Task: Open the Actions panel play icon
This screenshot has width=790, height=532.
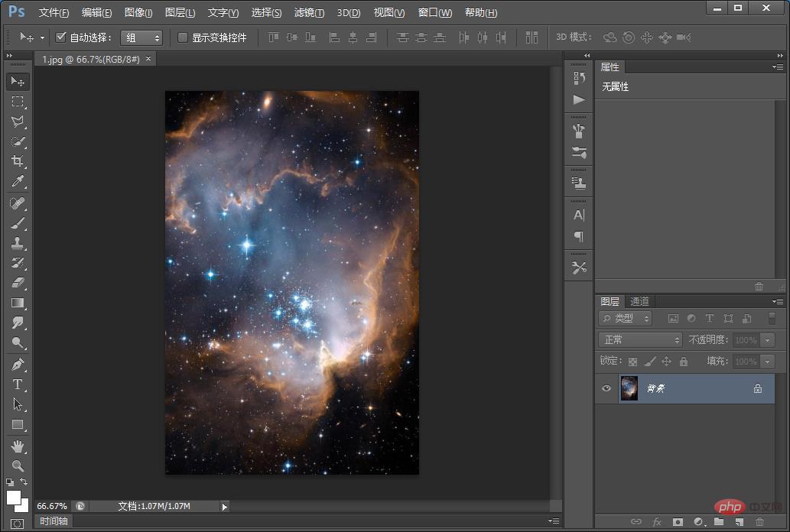Action: 579,99
